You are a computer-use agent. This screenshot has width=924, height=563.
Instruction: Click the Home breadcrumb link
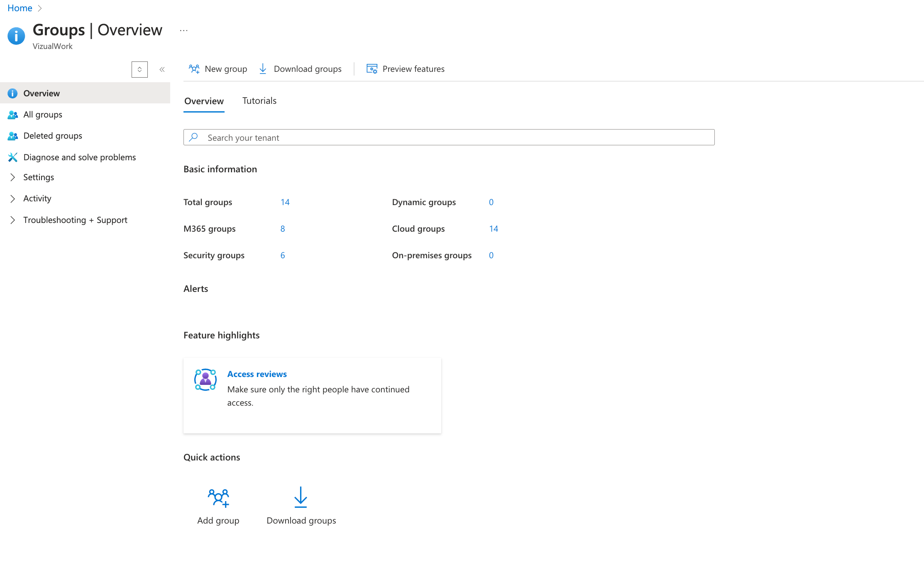[20, 8]
